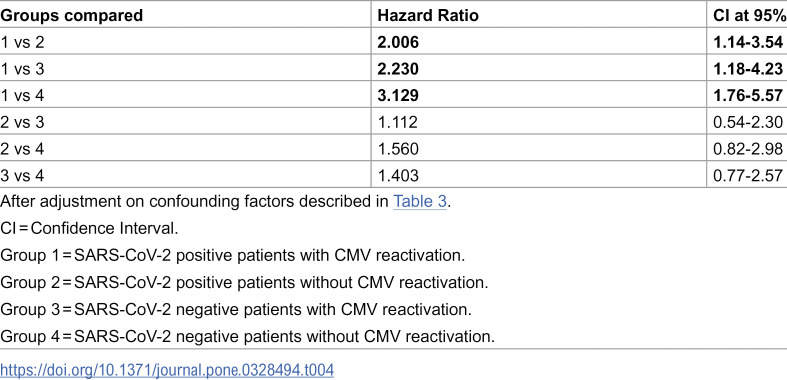Click the Group 1 definition footnote
This screenshot has height=380, width=787.
click(232, 256)
